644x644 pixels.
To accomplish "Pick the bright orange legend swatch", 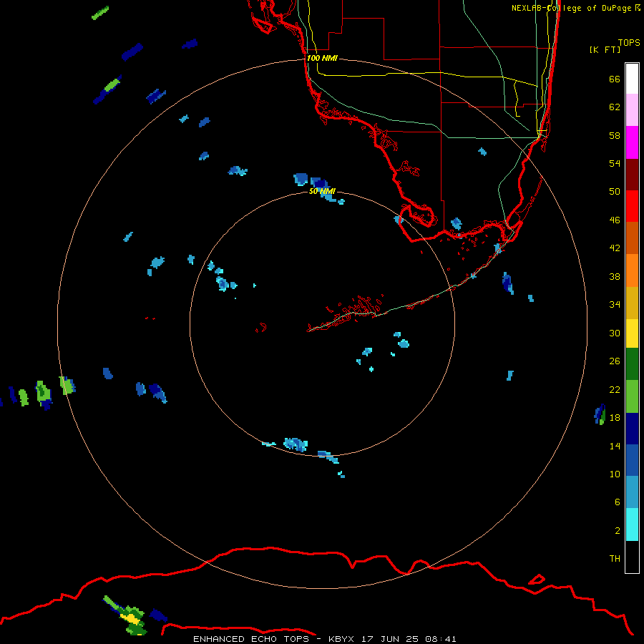I will (x=632, y=270).
